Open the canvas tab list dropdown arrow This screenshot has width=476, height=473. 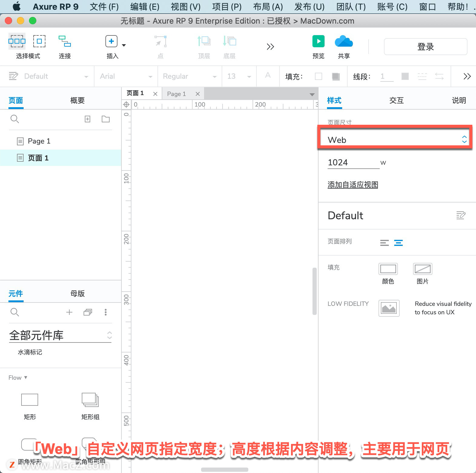(x=312, y=95)
